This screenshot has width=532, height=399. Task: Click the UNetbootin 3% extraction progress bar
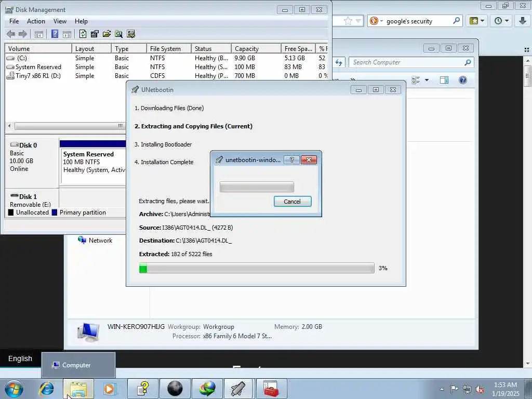257,268
